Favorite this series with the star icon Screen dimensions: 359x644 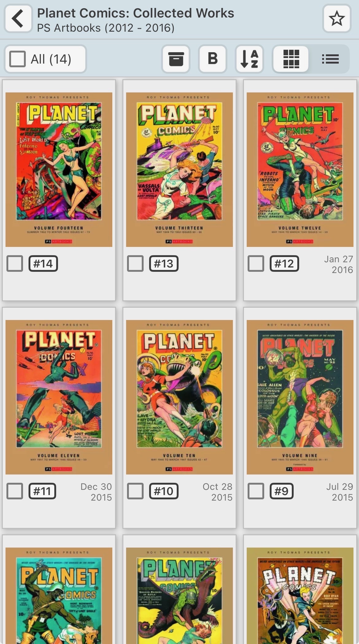click(337, 18)
